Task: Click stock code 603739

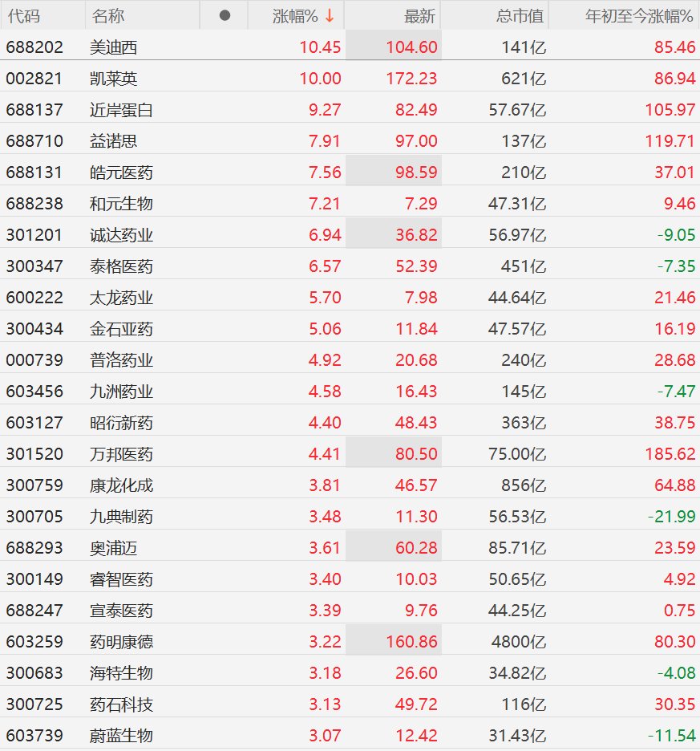Action: [x=34, y=735]
